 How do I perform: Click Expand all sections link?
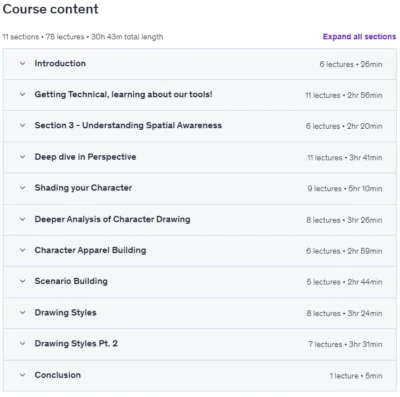click(359, 37)
